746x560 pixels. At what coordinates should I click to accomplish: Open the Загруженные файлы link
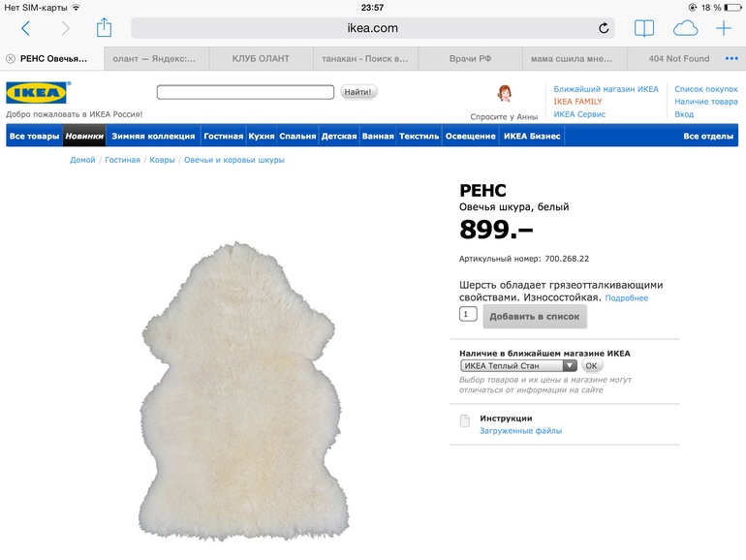(520, 431)
